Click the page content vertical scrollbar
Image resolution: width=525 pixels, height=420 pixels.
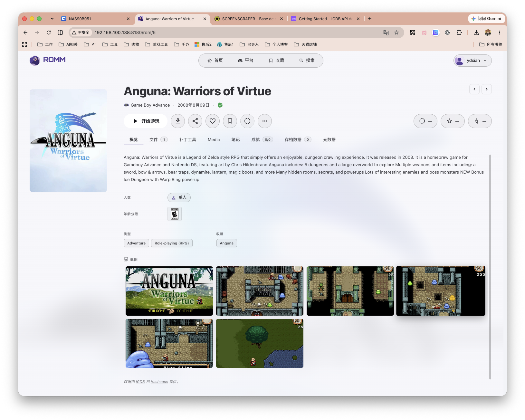(490, 267)
